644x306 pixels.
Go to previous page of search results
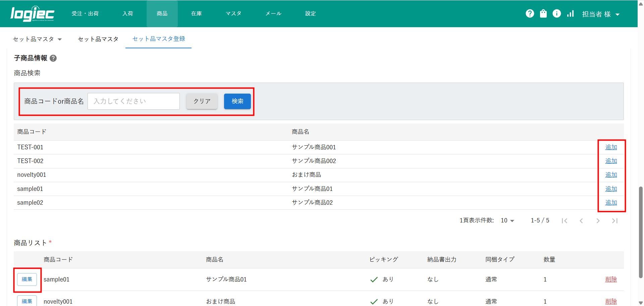click(581, 221)
